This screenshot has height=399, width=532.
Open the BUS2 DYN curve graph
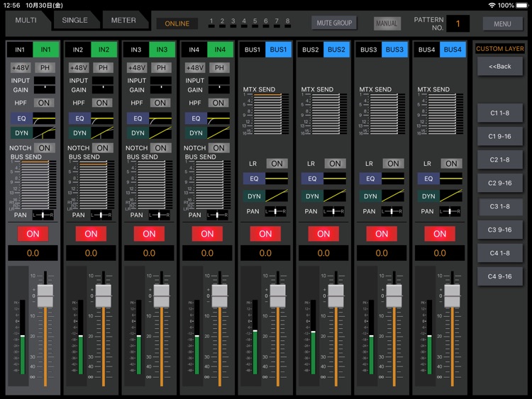335,196
